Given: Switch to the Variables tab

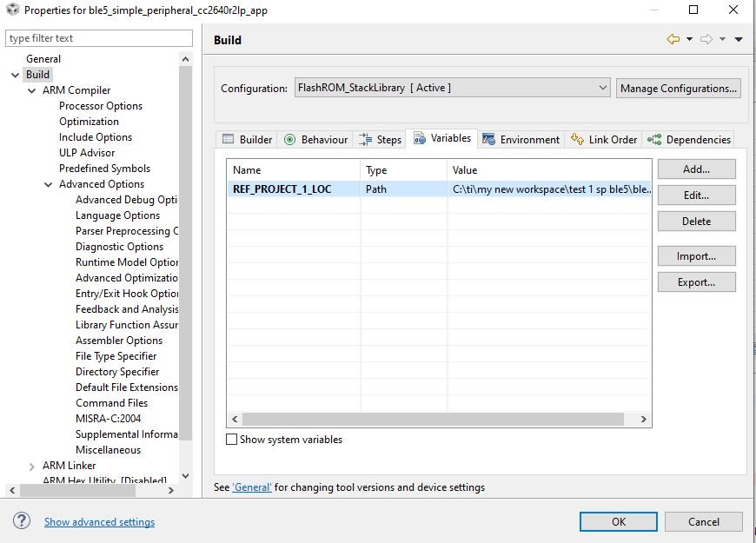Looking at the screenshot, I should [x=442, y=138].
